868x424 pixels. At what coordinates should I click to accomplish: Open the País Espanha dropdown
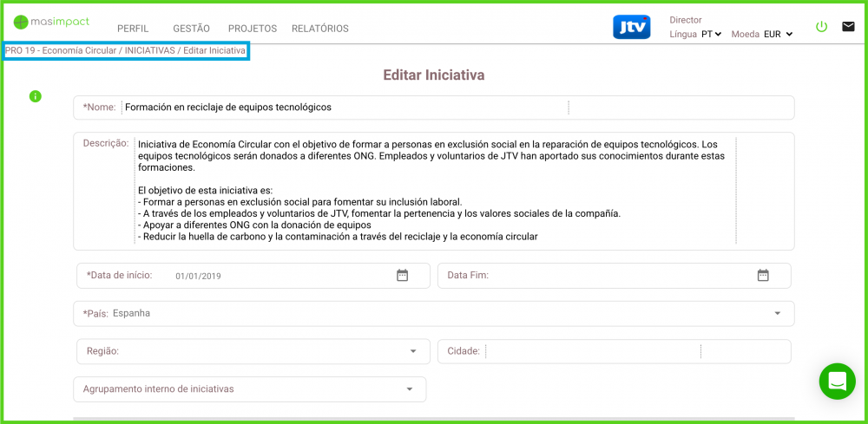[x=776, y=314]
